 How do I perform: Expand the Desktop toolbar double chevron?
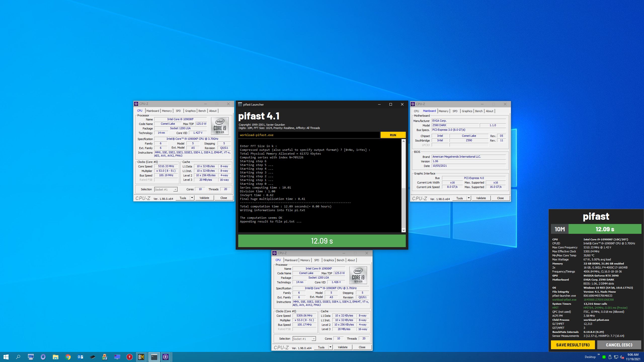click(x=598, y=354)
